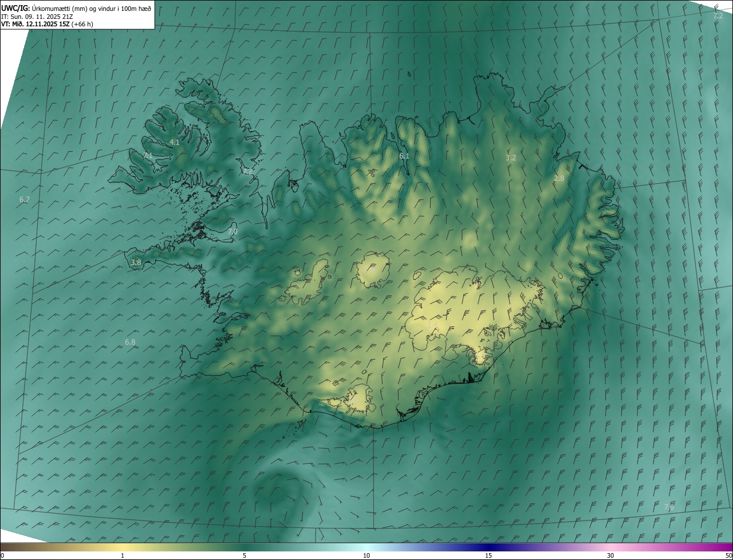Click the "VT: Mið. 12.11.2025 15Z (+66 h)" line
733x560 pixels.
click(x=47, y=24)
